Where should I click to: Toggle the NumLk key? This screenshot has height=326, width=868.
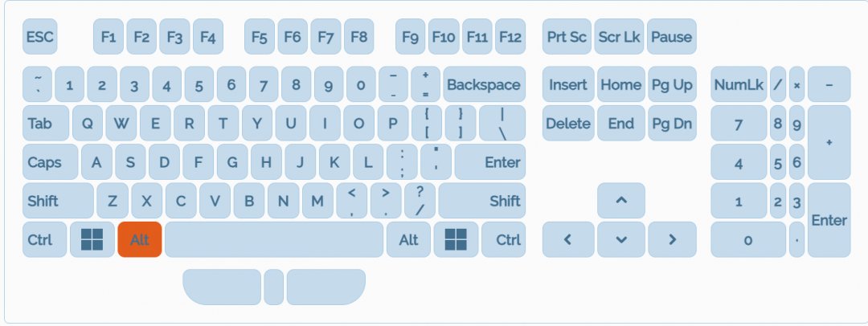tap(738, 84)
